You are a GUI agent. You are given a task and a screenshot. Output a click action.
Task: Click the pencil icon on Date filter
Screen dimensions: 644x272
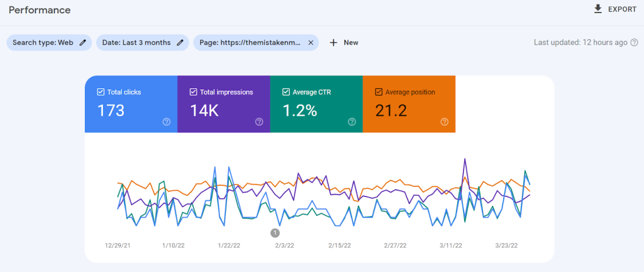(x=180, y=42)
